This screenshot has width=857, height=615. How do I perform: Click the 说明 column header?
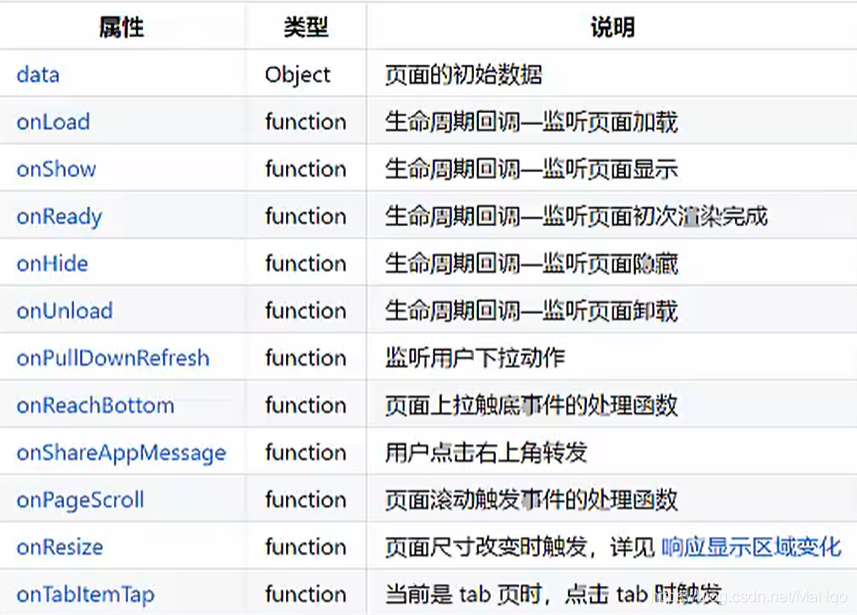tap(613, 27)
